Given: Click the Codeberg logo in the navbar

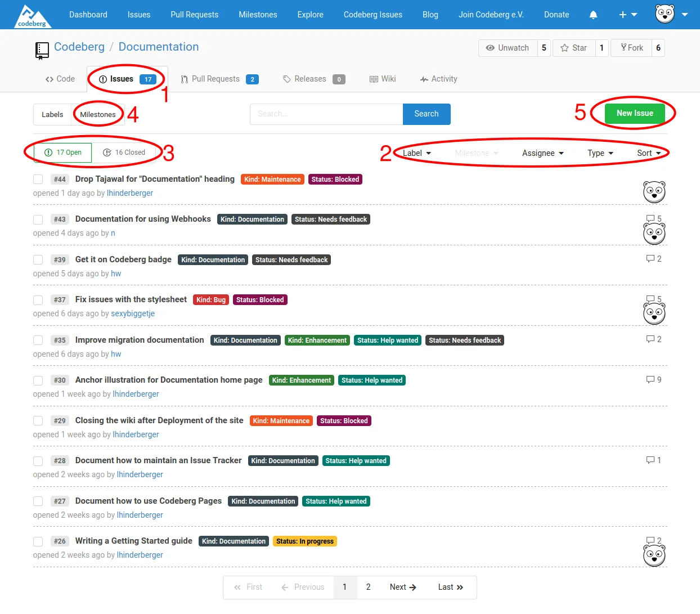Looking at the screenshot, I should [x=32, y=15].
